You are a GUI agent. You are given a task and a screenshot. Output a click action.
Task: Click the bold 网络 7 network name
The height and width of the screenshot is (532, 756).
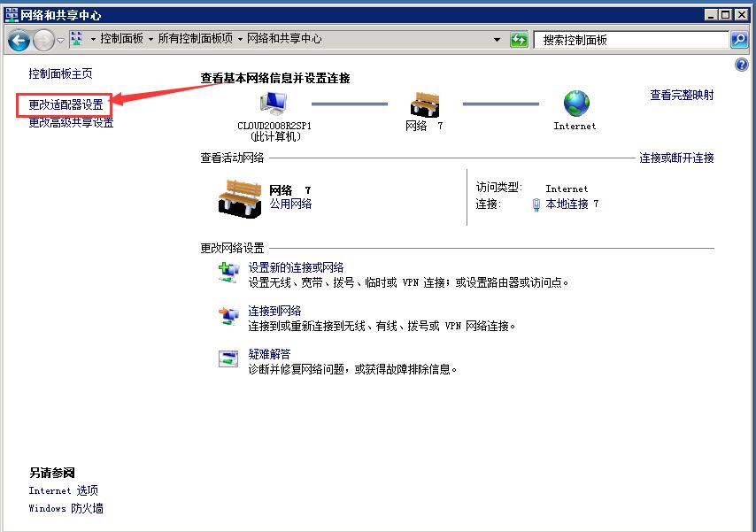pyautogui.click(x=289, y=190)
